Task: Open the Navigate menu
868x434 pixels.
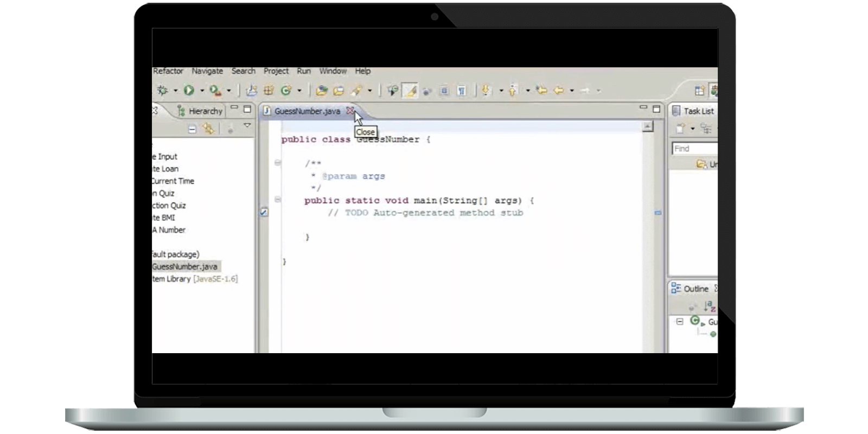Action: click(x=207, y=71)
